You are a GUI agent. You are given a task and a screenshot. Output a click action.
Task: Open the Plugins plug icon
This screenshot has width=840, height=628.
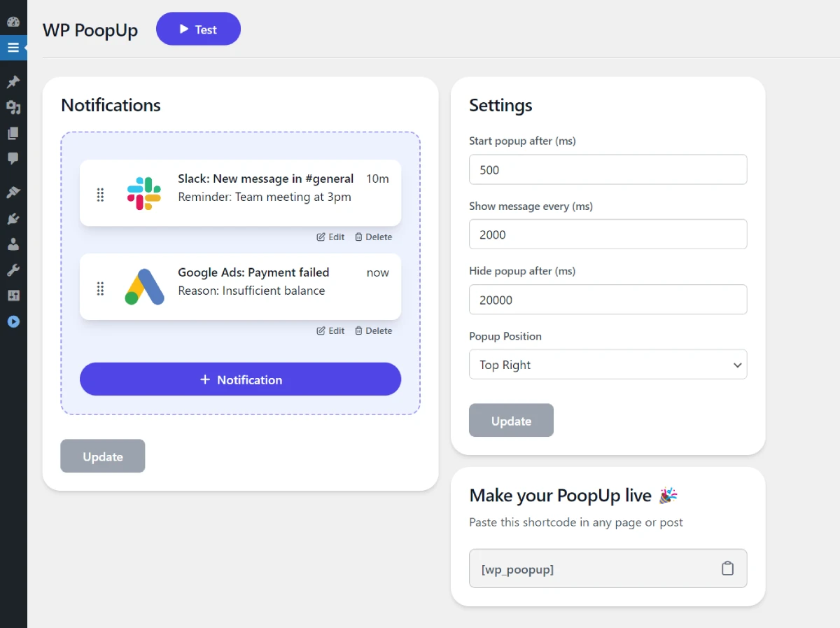click(13, 218)
